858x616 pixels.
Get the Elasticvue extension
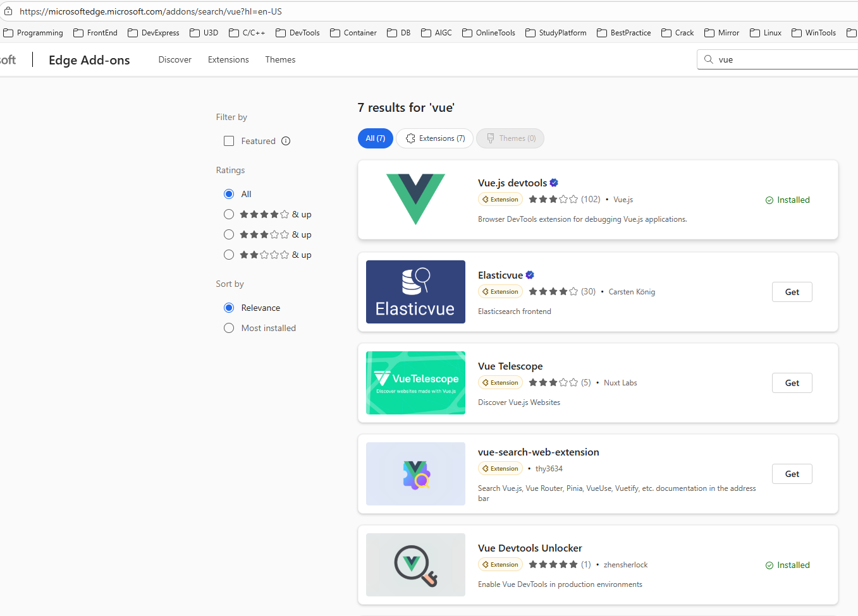coord(792,292)
